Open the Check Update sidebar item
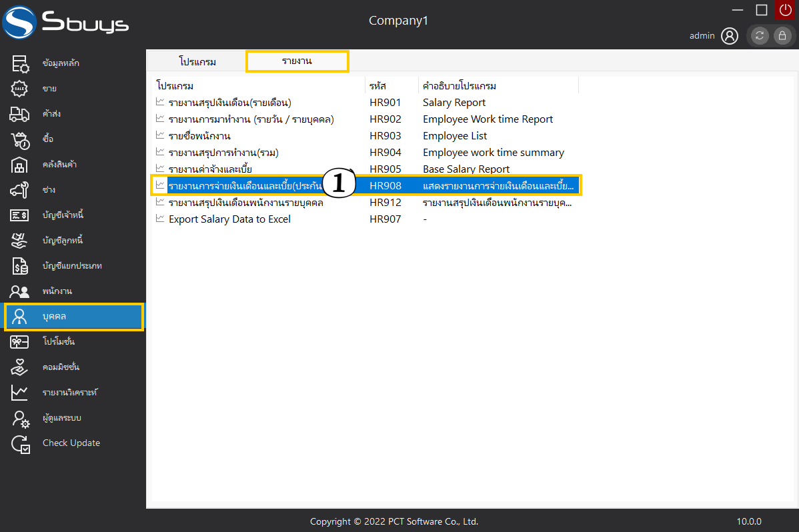This screenshot has width=799, height=532. coord(71,443)
